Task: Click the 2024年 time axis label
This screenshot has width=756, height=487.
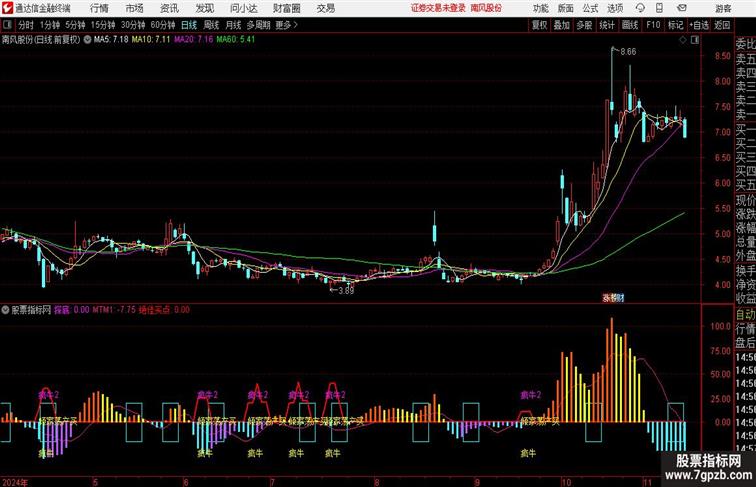Action: coord(15,482)
